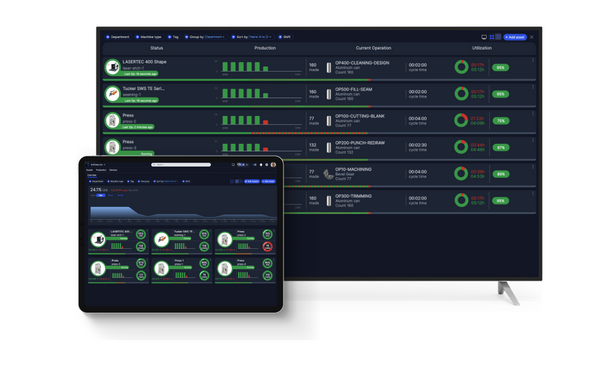Screen dimensions: 600x366
Task: Click aluminum can icon beside OP100-CUTTING-BLANK
Action: pos(329,121)
